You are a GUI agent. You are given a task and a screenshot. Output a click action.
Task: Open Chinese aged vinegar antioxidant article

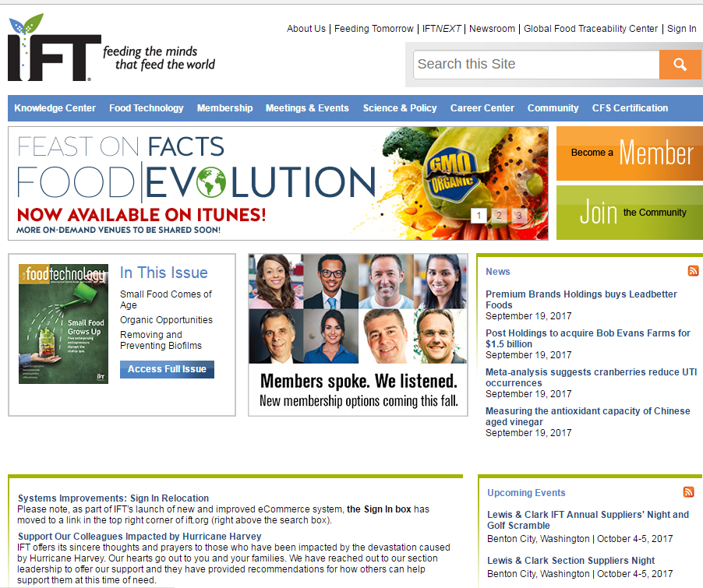(x=588, y=417)
